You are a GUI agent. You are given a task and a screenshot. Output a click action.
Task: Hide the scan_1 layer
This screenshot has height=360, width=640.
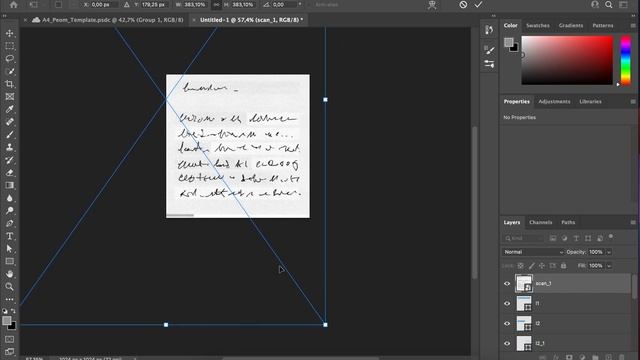pyautogui.click(x=507, y=283)
